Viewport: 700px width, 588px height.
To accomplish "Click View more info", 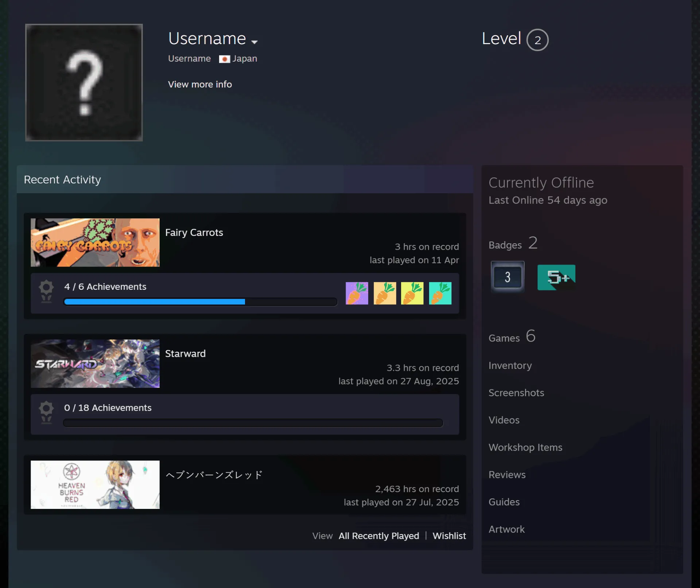I will 200,84.
